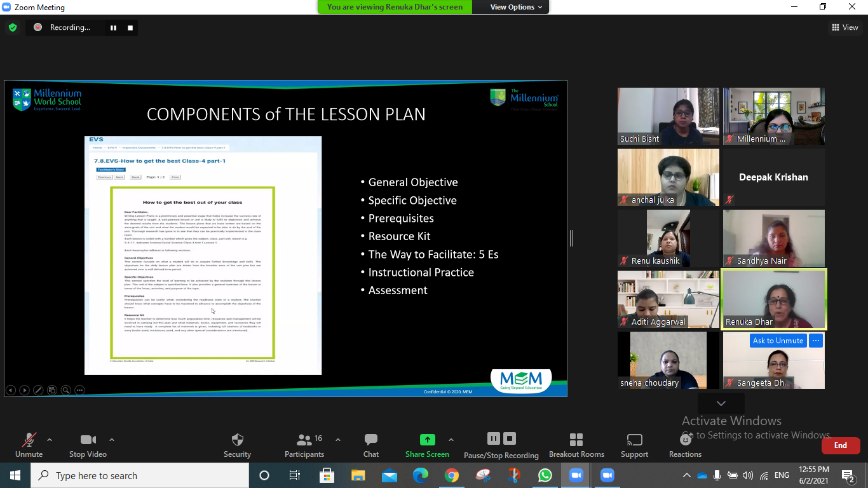Switch to first Zoom taskbar icon

(x=576, y=475)
